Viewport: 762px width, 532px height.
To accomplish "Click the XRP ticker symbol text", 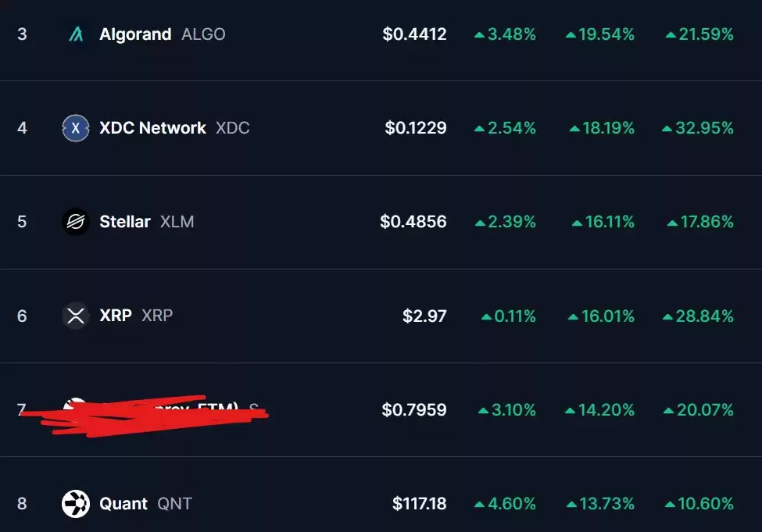I will point(157,316).
